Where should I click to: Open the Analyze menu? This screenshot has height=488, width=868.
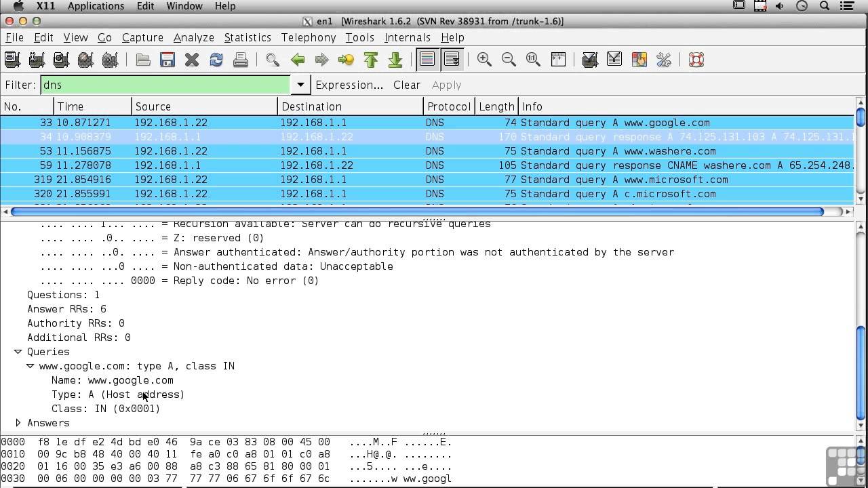point(194,38)
